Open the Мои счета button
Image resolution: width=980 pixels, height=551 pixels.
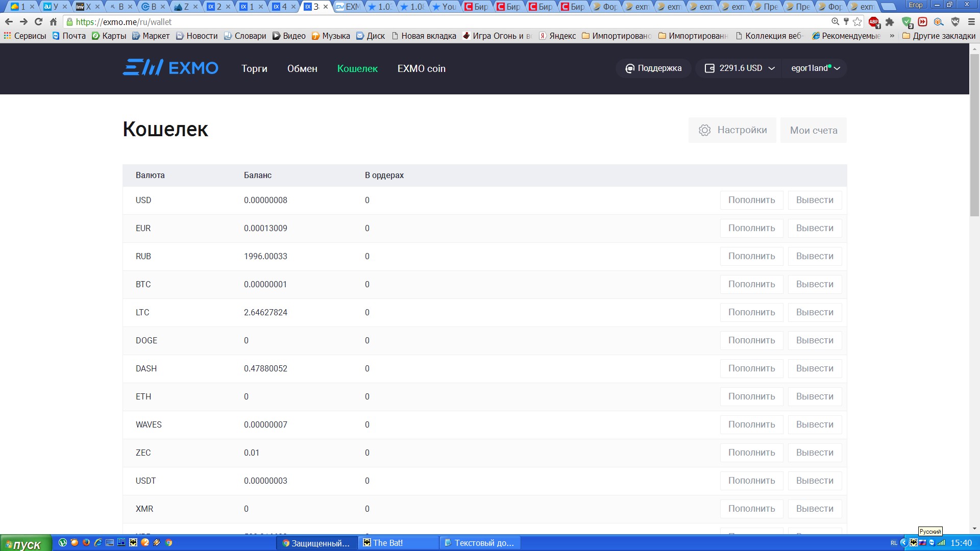[813, 130]
